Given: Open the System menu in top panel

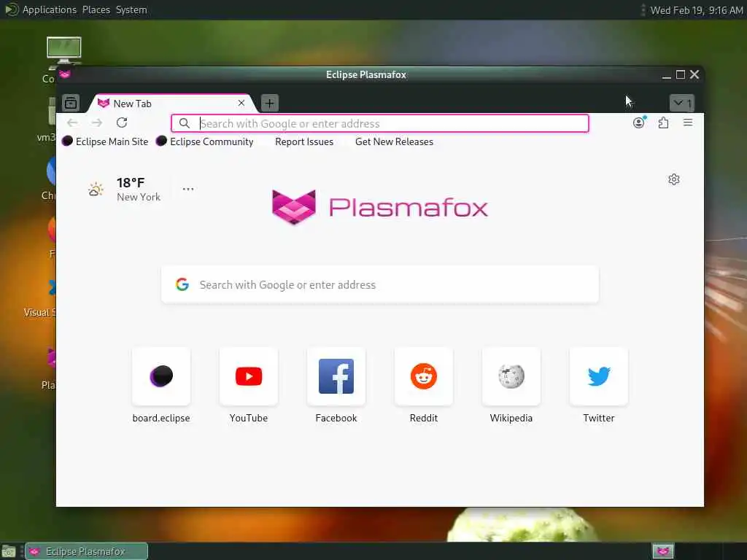Looking at the screenshot, I should coord(131,9).
